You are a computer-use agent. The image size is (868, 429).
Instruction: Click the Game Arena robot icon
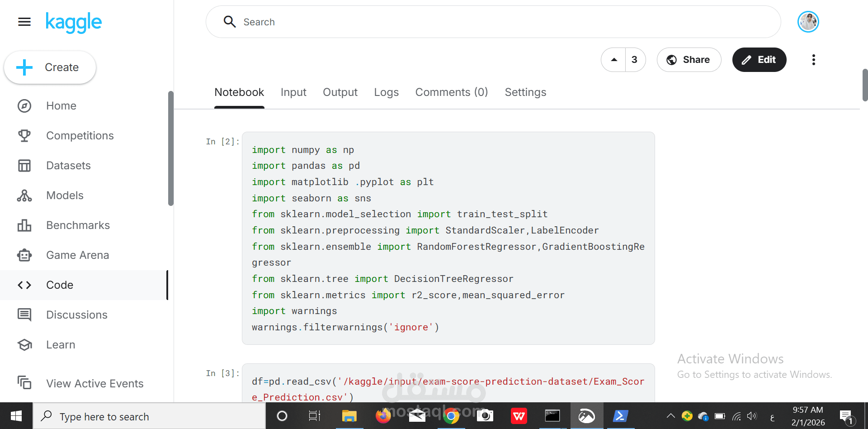click(x=24, y=255)
